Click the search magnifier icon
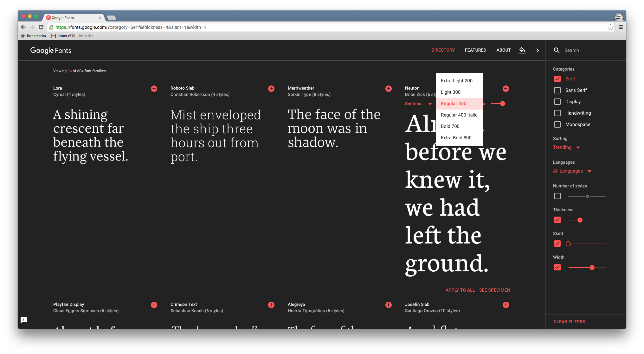This screenshot has width=644, height=354. 557,50
